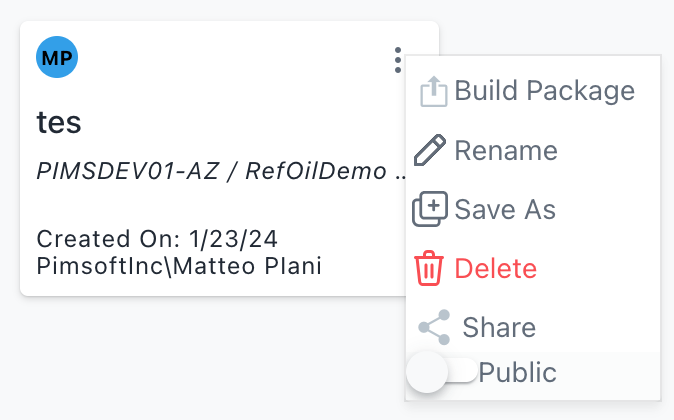The image size is (674, 420).
Task: Select the Build Package menu entry text
Action: click(544, 91)
